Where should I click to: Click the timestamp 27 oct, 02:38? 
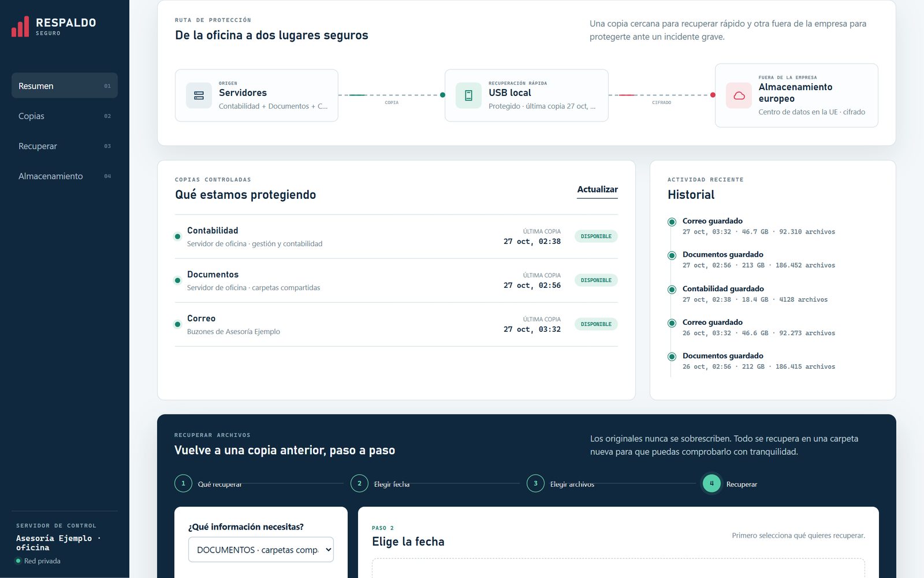(x=532, y=242)
